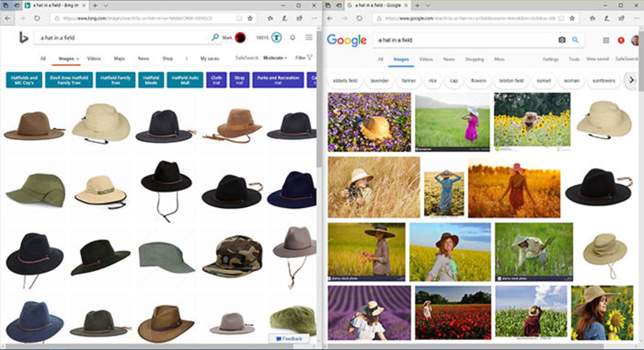
Task: Open the Google apps grid icon
Action: point(606,40)
